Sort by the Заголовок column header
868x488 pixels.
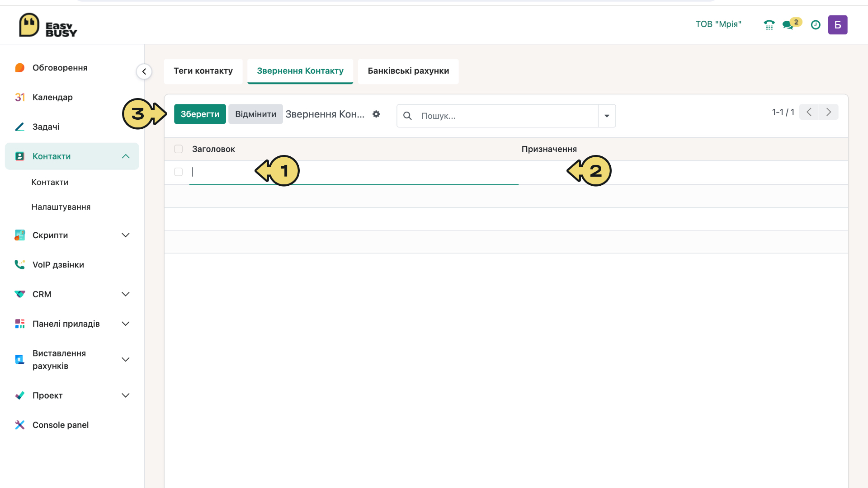point(213,149)
